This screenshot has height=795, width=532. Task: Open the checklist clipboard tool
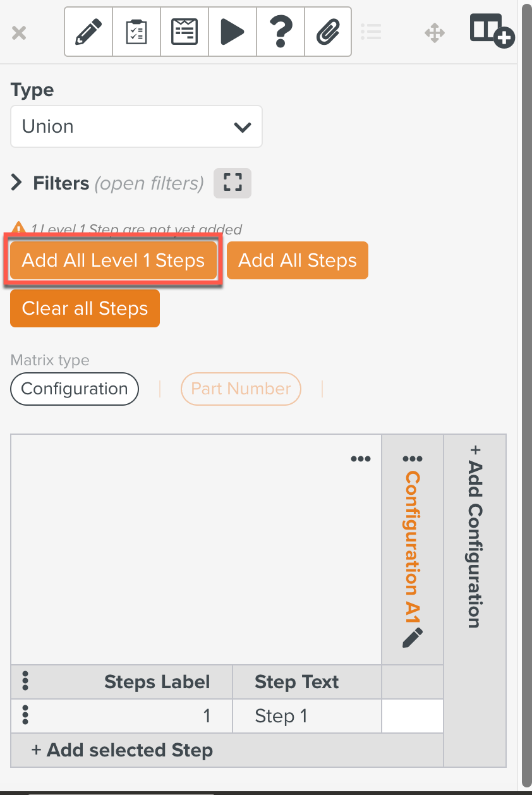coord(136,31)
